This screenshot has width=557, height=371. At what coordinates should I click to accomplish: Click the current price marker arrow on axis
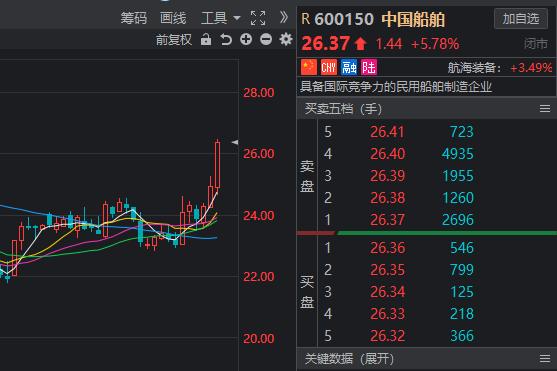coord(235,142)
